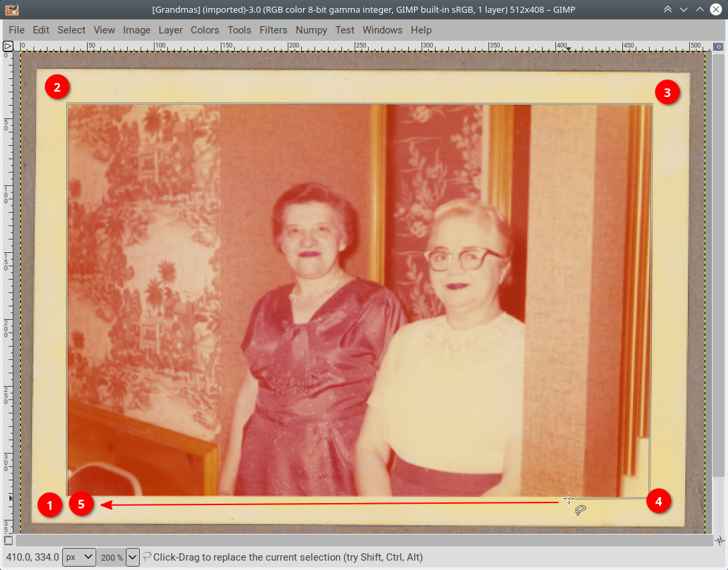Open the Edit menu
The height and width of the screenshot is (570, 728).
click(41, 29)
